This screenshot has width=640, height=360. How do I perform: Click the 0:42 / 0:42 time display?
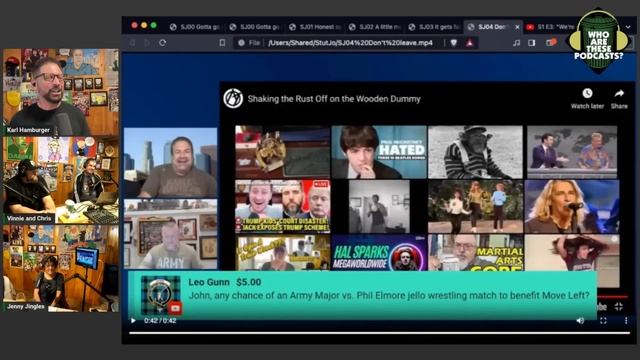pyautogui.click(x=160, y=321)
